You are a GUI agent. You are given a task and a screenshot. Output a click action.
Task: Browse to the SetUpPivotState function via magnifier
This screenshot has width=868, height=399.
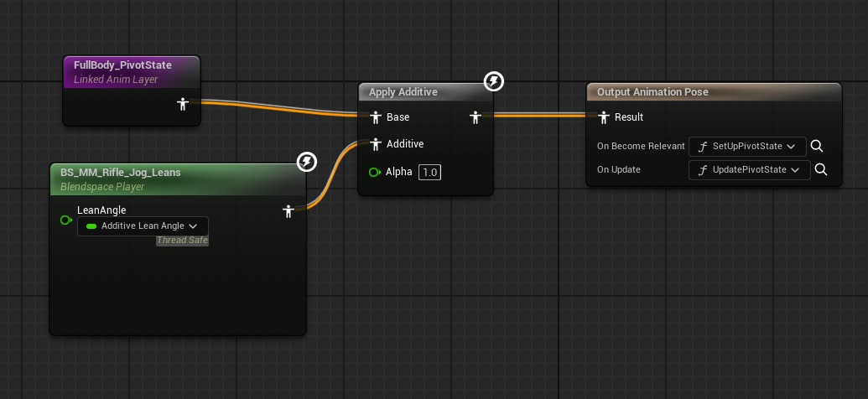817,147
